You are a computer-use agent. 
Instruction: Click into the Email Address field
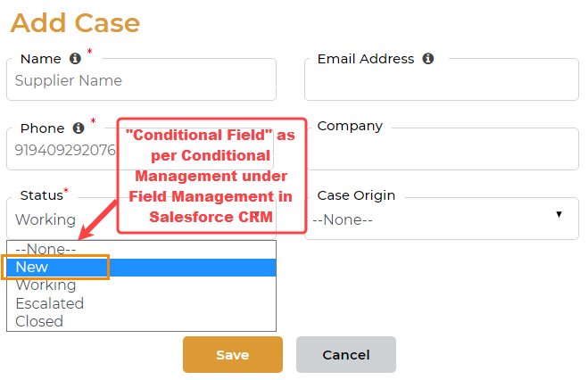coord(441,83)
